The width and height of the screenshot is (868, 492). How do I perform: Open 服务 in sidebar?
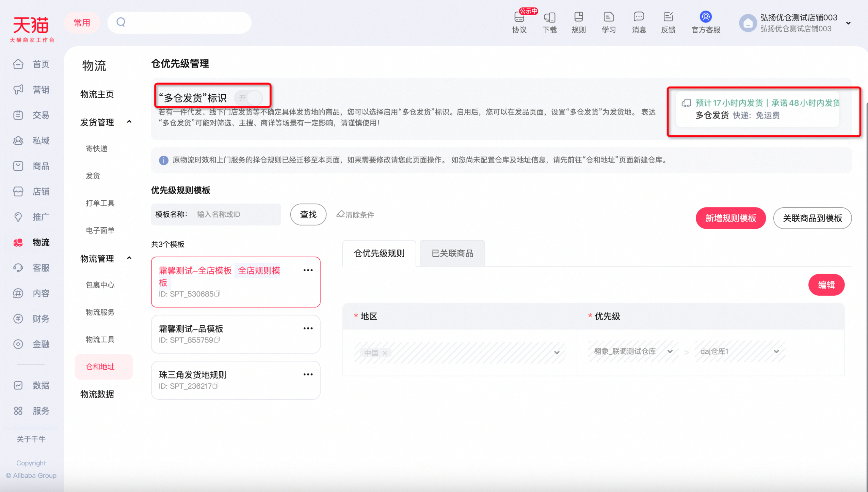(32, 411)
